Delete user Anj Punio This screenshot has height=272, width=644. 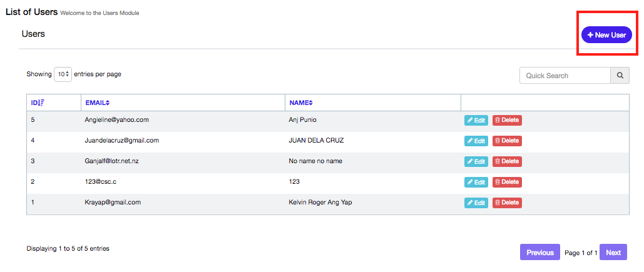[506, 120]
